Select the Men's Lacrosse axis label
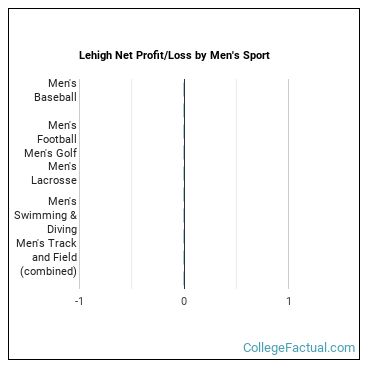Viewport: 370px width, 370px height. 54,173
